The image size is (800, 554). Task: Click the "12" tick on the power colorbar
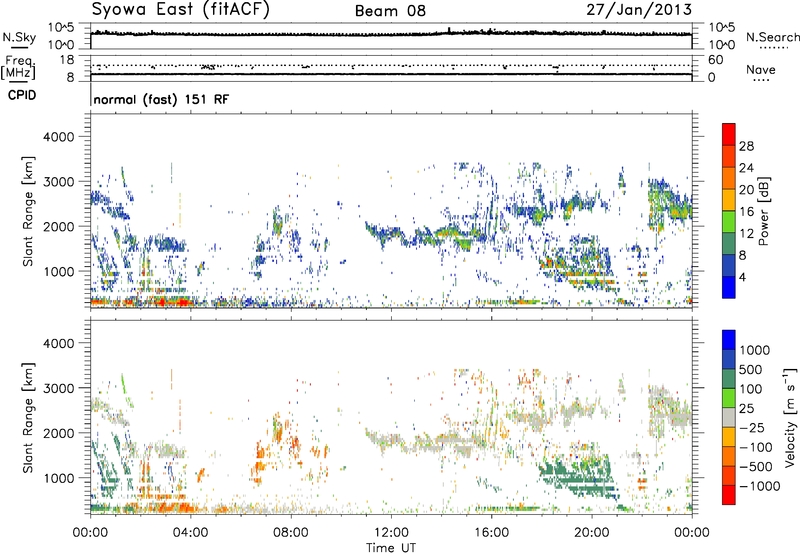[746, 234]
